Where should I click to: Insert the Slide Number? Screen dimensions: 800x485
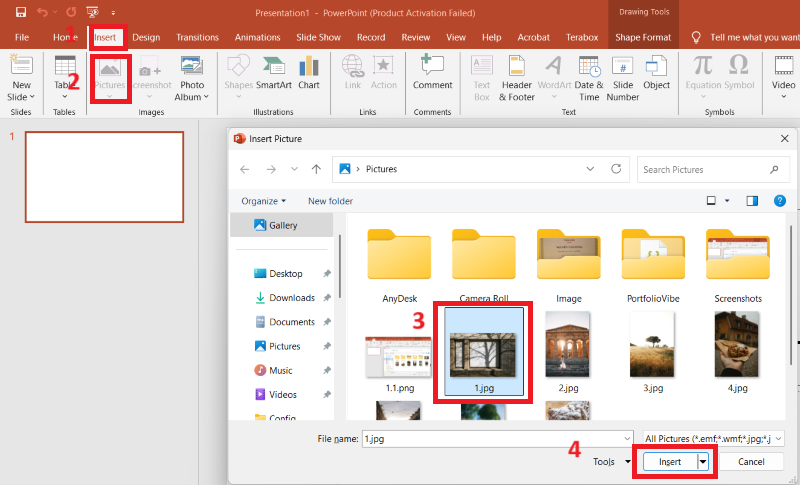pos(622,78)
